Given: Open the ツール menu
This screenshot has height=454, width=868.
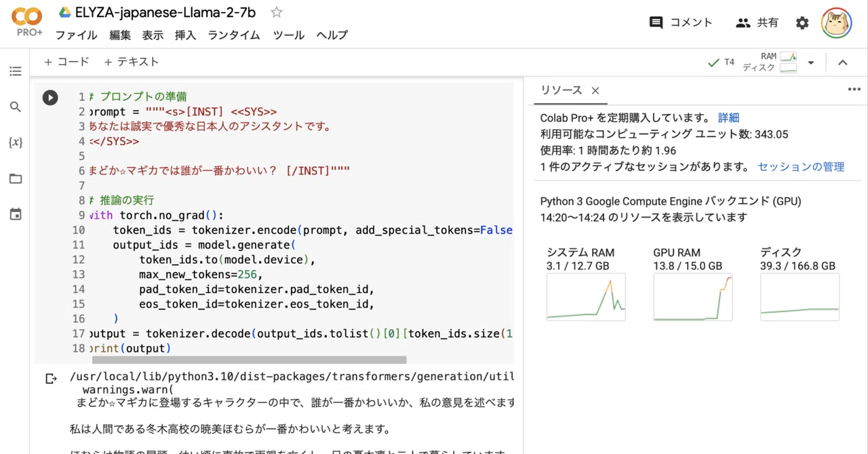Looking at the screenshot, I should click(288, 35).
